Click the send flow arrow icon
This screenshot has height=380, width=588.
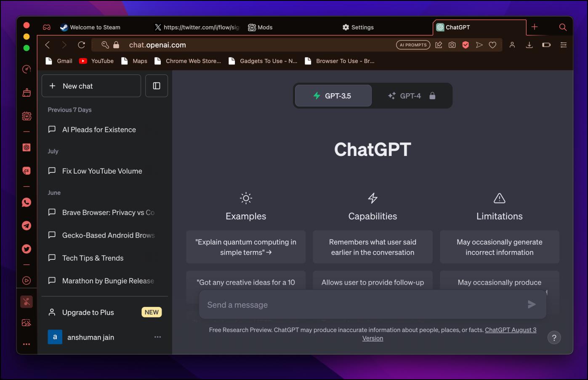pos(479,45)
